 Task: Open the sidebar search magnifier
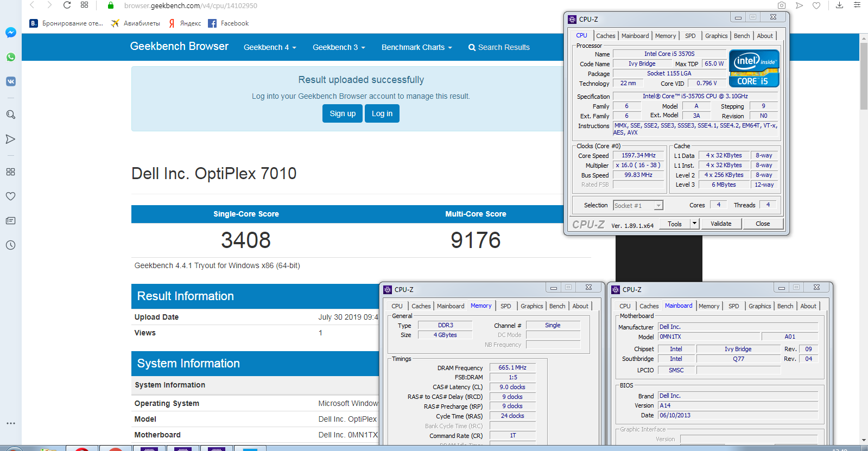click(x=10, y=115)
